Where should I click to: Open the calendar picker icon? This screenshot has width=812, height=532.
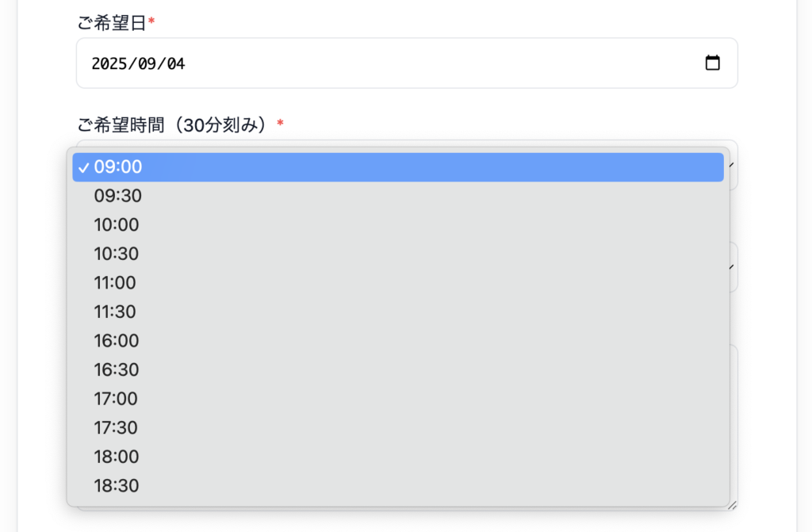713,63
